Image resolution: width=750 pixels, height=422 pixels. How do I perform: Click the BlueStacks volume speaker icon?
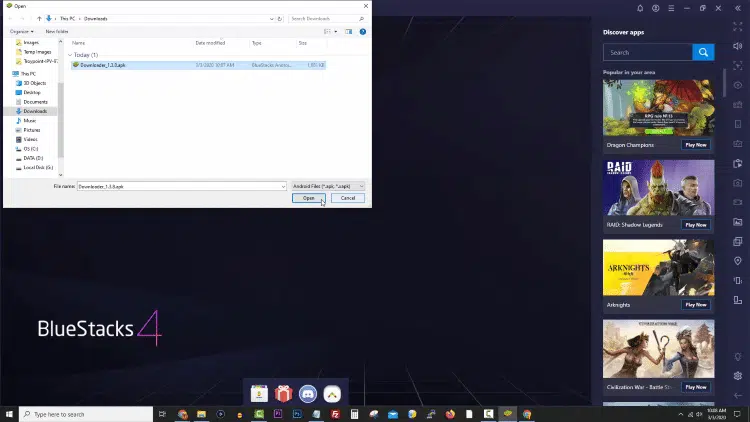(738, 46)
